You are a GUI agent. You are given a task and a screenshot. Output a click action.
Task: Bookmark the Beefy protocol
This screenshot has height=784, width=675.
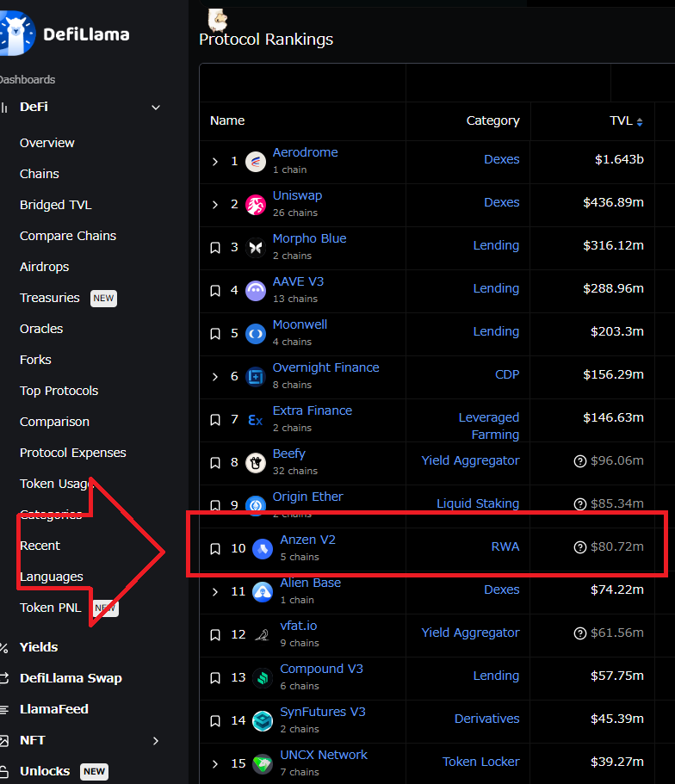tap(215, 462)
